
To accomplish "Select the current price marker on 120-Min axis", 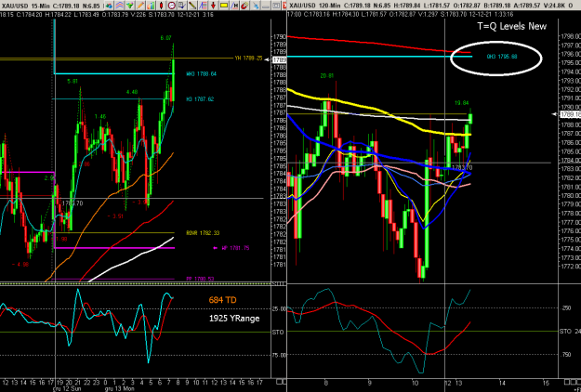I will [x=570, y=115].
